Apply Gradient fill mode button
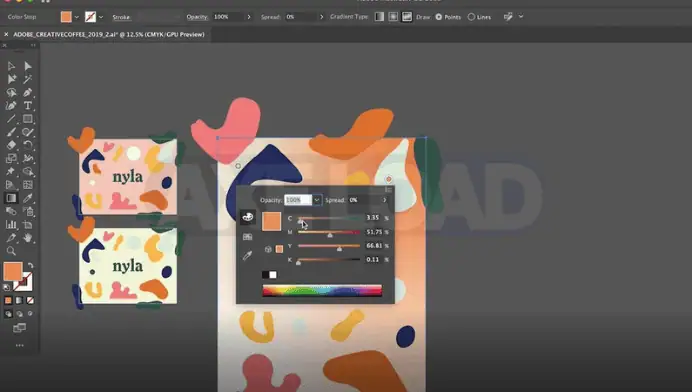This screenshot has height=392, width=692. pyautogui.click(x=19, y=300)
